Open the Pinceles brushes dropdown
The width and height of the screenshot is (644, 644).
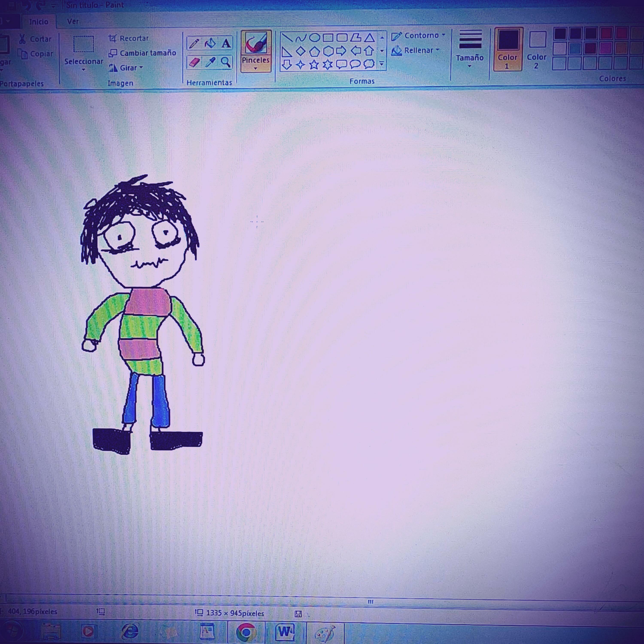256,64
